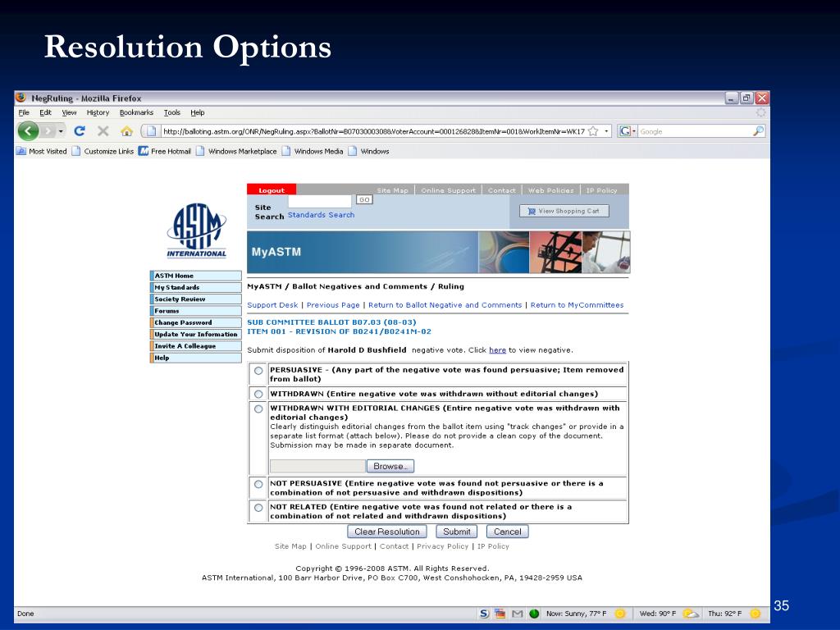Image resolution: width=840 pixels, height=630 pixels.
Task: Open Return to Ballot Negative and Comments
Action: [x=445, y=305]
